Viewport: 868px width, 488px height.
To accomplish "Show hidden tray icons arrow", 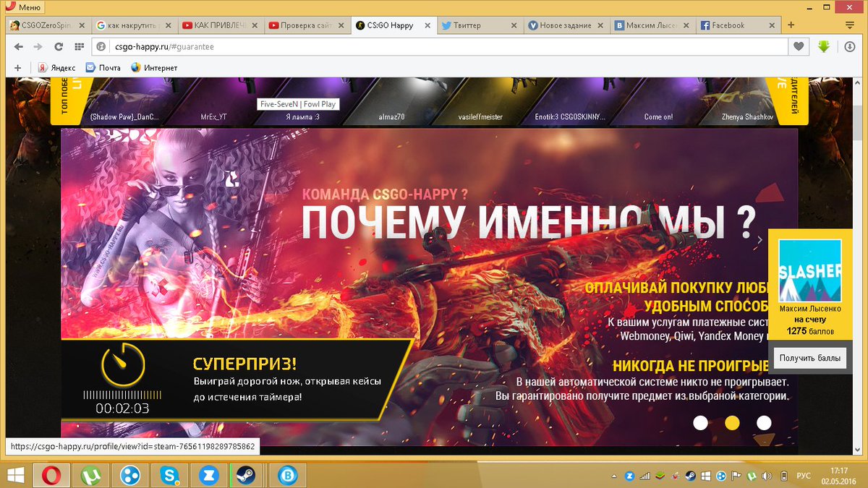I will pyautogui.click(x=615, y=476).
